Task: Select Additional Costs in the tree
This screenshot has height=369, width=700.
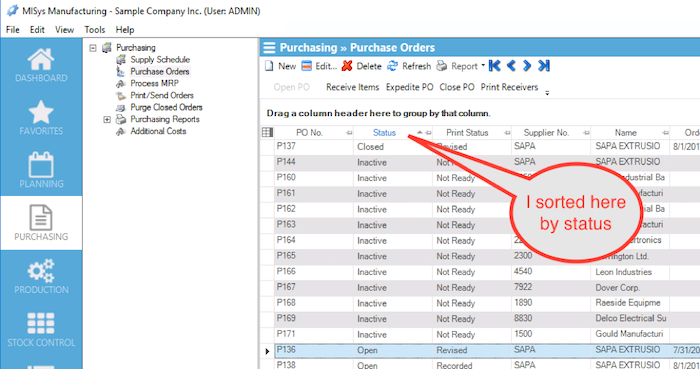Action: 158,132
